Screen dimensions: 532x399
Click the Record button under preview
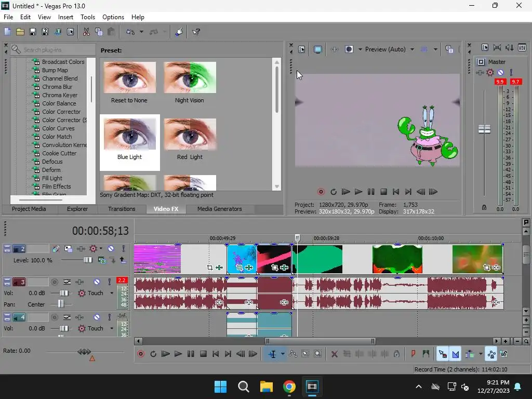click(321, 192)
